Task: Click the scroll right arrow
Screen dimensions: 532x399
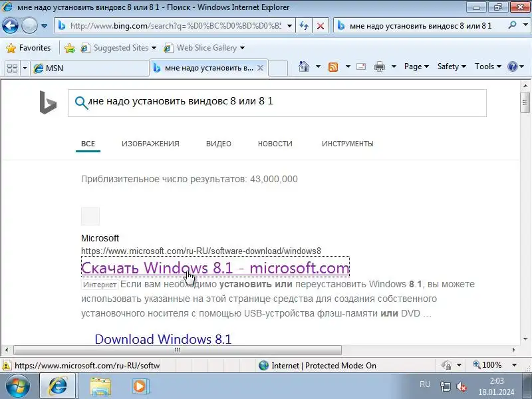Action: (513, 350)
